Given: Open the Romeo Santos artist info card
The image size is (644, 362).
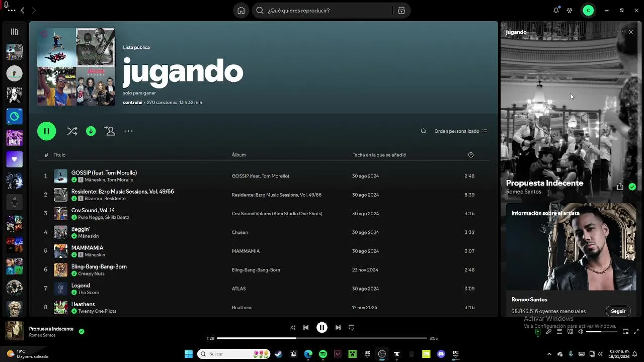Looking at the screenshot, I should pos(571,260).
